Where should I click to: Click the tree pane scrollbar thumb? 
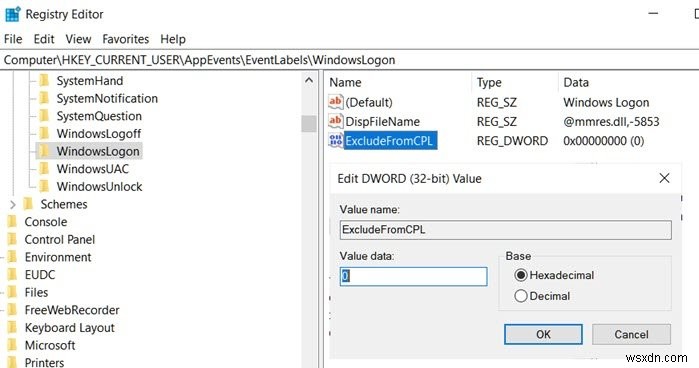(x=308, y=124)
